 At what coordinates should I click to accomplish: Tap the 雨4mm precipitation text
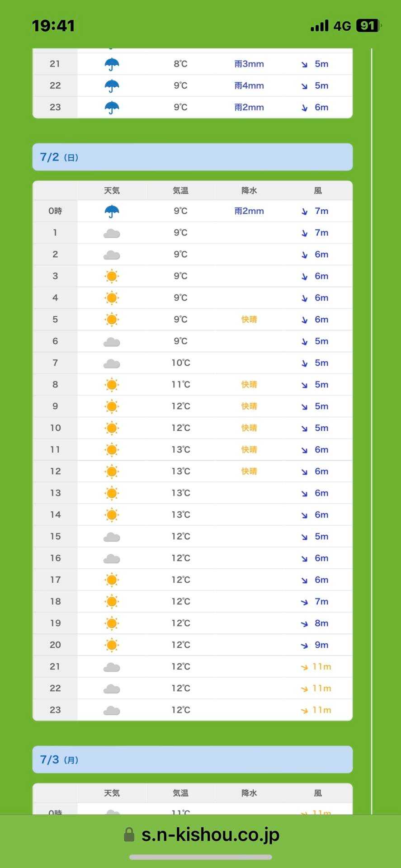click(249, 86)
